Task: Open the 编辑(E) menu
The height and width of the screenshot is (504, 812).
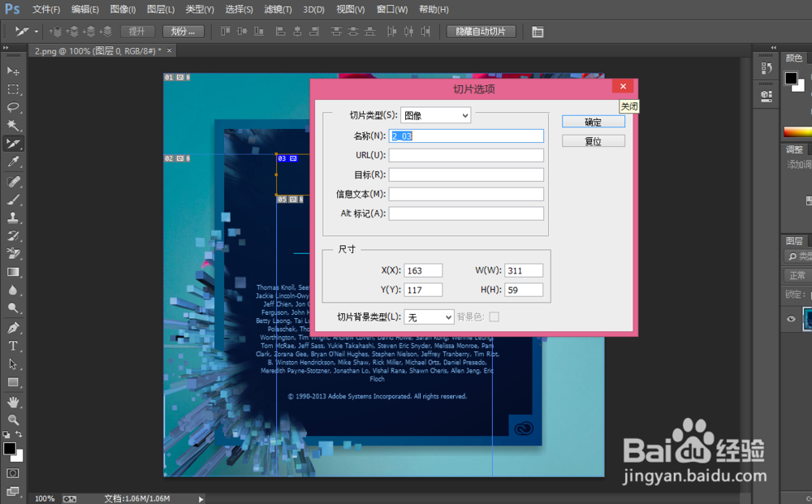Action: pyautogui.click(x=85, y=9)
